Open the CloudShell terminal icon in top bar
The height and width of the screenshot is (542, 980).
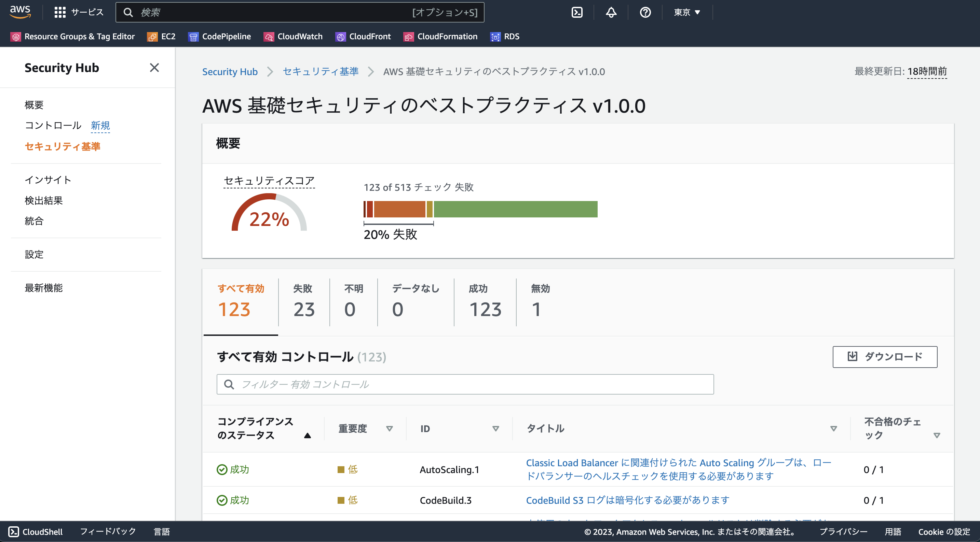point(577,12)
